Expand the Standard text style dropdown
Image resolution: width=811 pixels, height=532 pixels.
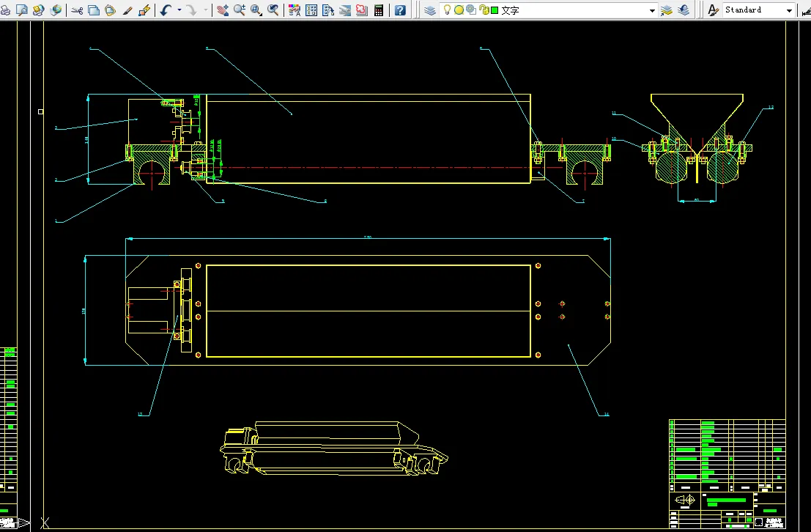point(789,10)
